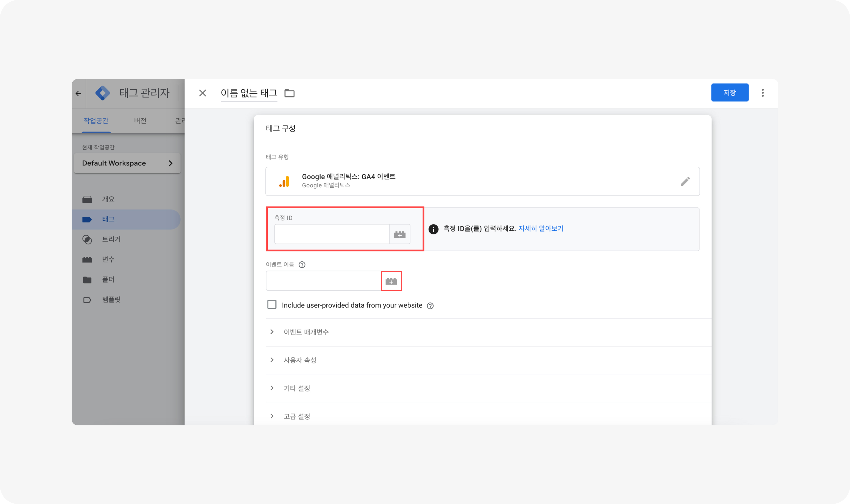Click the 변수 brick icon in sidebar
The height and width of the screenshot is (504, 850).
[x=87, y=260]
